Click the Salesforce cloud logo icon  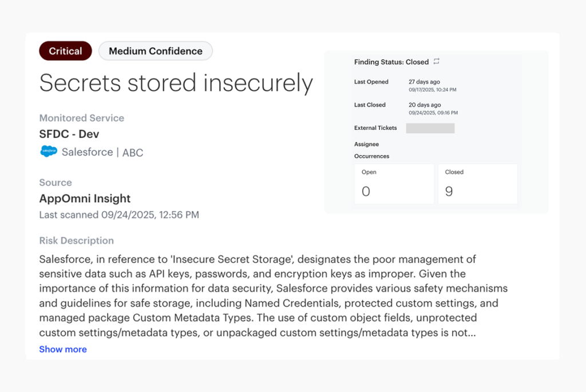[49, 152]
